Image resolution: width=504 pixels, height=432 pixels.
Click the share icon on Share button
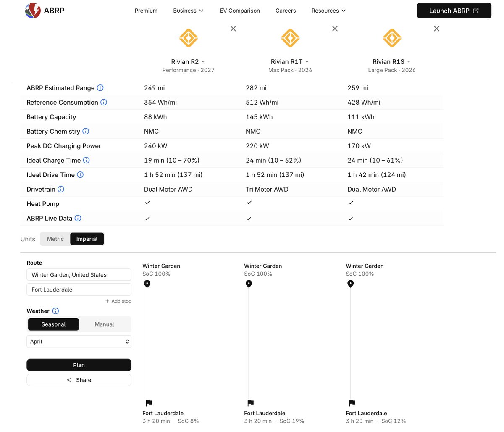click(x=69, y=380)
